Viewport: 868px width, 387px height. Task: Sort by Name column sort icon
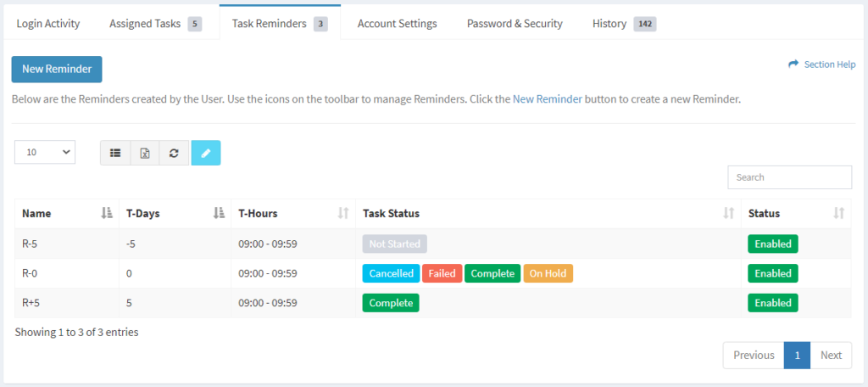click(x=107, y=214)
